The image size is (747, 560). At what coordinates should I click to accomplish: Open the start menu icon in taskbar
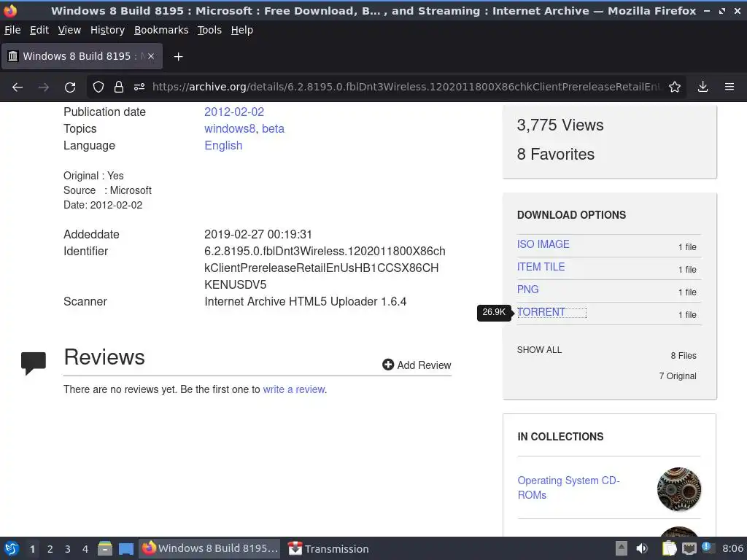click(x=12, y=548)
